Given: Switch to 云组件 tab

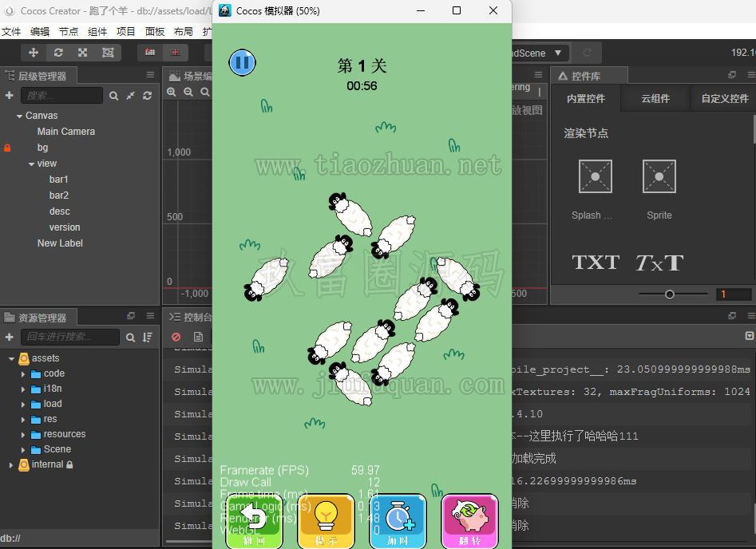Looking at the screenshot, I should click(x=655, y=98).
